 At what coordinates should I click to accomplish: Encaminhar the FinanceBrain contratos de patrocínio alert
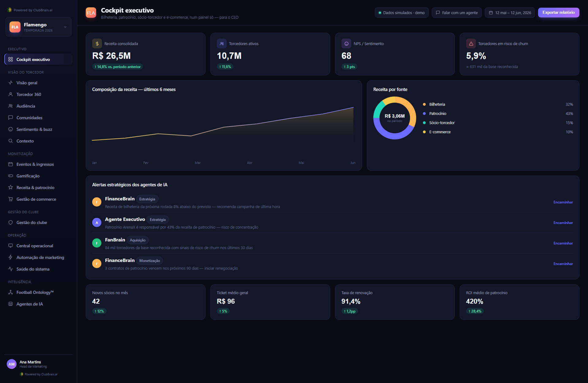(563, 264)
